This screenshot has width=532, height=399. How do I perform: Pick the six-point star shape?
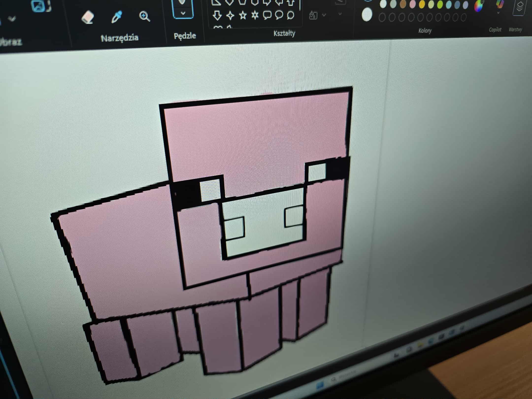pyautogui.click(x=255, y=15)
